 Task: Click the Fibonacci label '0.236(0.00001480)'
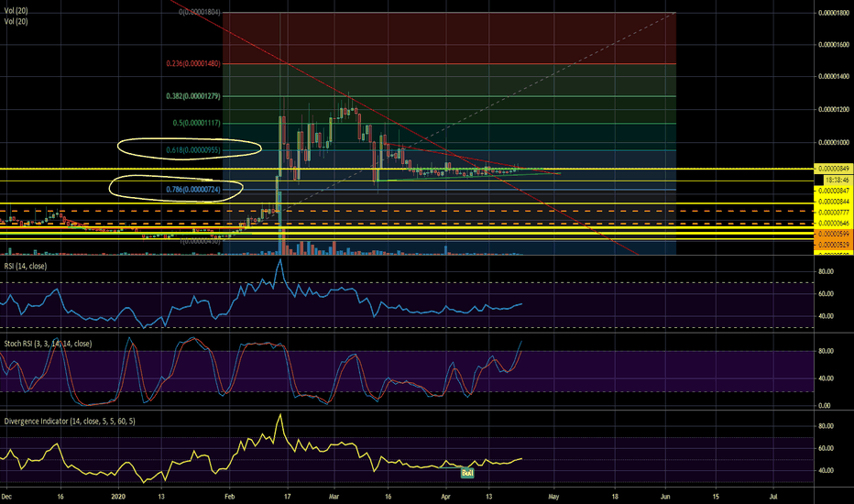[x=193, y=64]
